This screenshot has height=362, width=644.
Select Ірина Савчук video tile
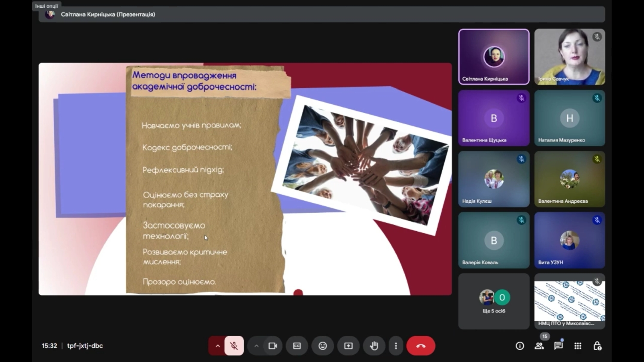click(570, 57)
